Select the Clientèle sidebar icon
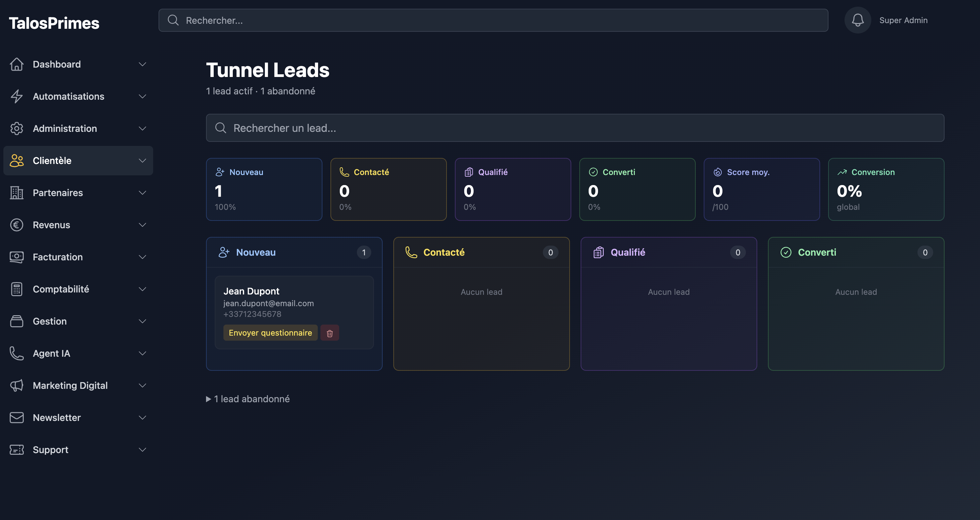The height and width of the screenshot is (520, 980). click(x=17, y=161)
